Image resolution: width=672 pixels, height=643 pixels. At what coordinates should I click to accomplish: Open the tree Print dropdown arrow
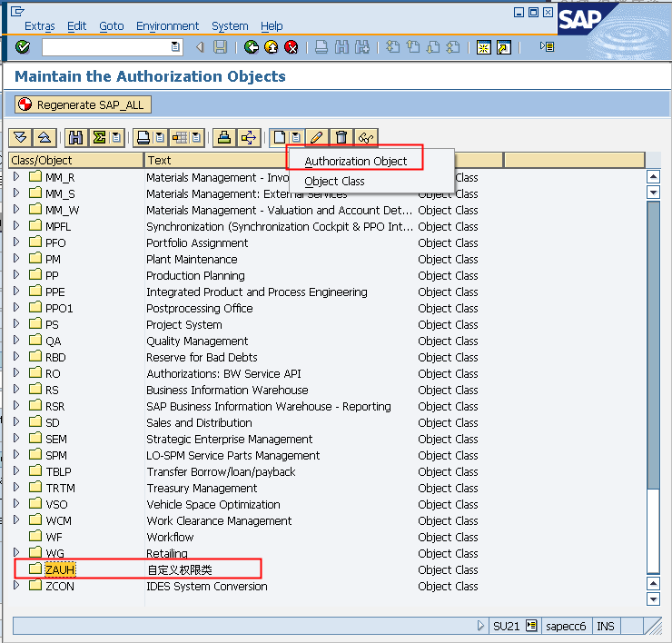click(161, 138)
